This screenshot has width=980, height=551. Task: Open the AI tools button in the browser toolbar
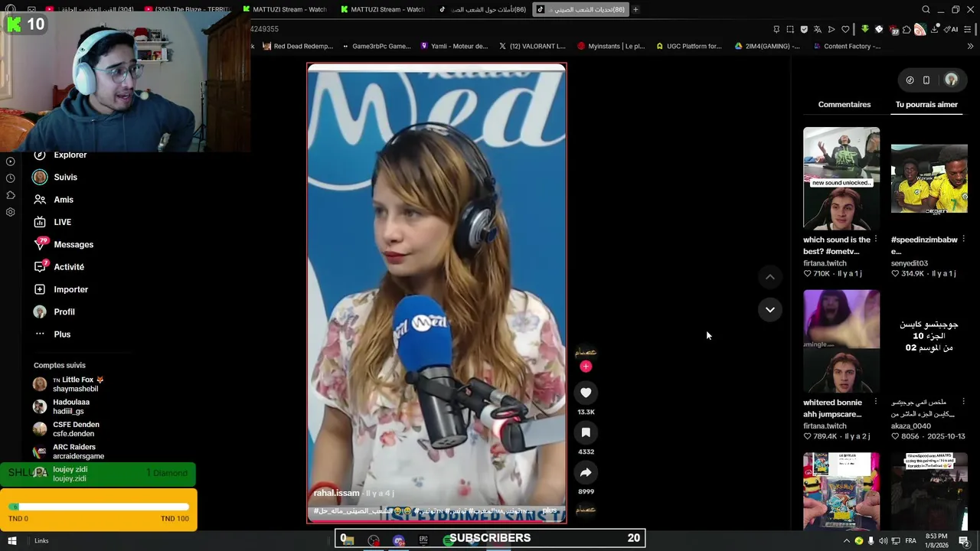[x=952, y=29]
